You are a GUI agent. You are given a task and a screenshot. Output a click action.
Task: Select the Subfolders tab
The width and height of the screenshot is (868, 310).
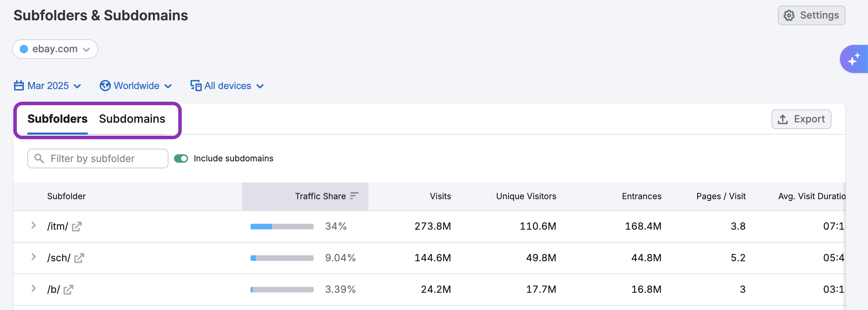point(58,119)
